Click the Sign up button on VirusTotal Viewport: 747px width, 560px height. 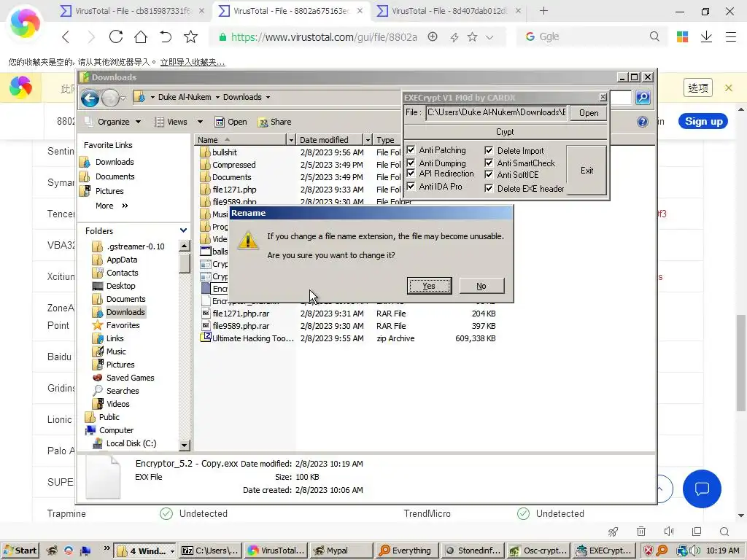(x=703, y=122)
